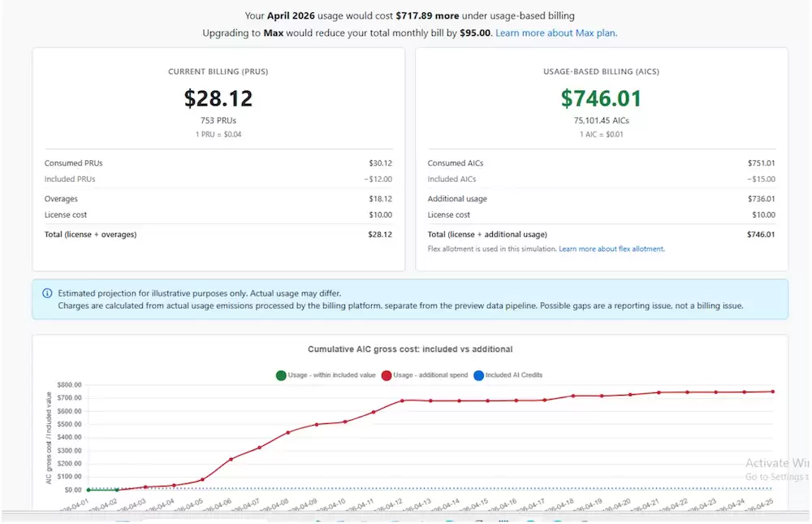Screen dimensions: 812x524
Task: Select the red data point for 04-06
Action: (x=231, y=459)
